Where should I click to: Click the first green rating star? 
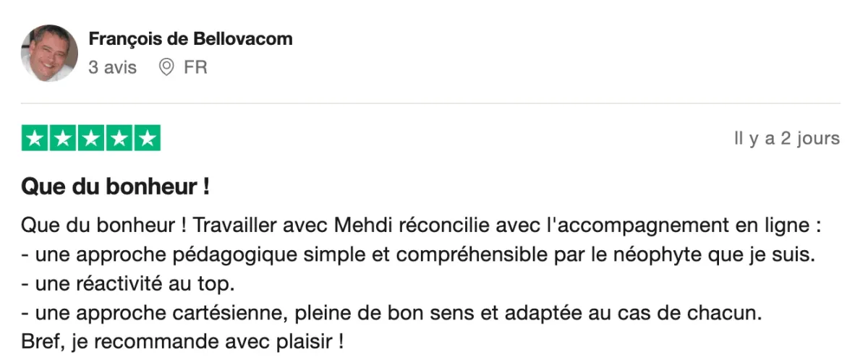click(x=35, y=138)
